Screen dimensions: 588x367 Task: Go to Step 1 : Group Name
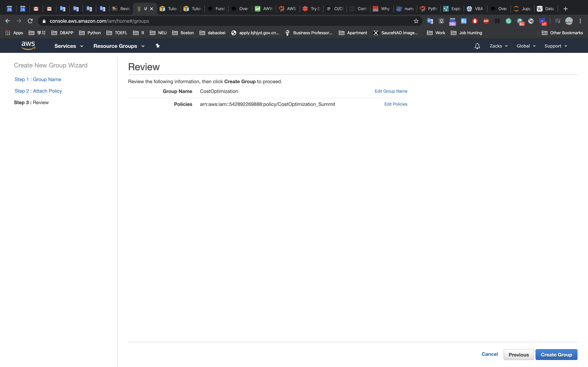[38, 79]
